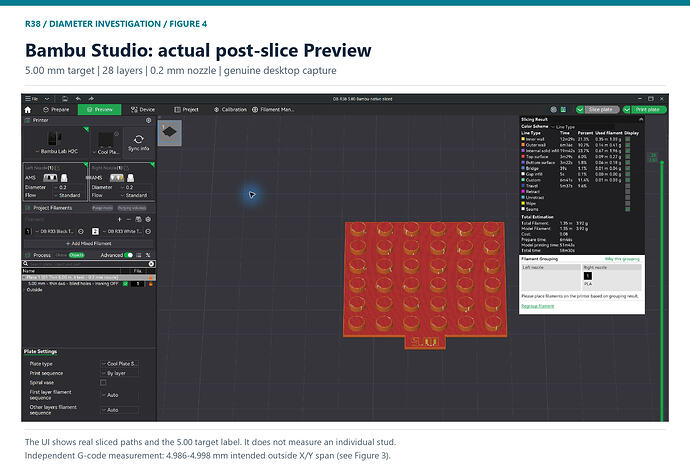The image size is (690, 475).
Task: Open First layer filament sequence dropdown
Action: pyautogui.click(x=120, y=395)
